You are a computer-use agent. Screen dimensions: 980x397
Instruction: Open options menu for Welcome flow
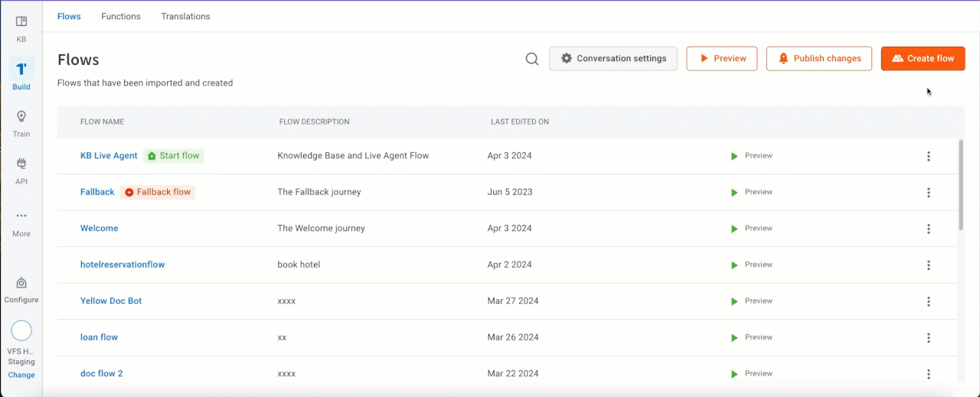[x=929, y=229]
